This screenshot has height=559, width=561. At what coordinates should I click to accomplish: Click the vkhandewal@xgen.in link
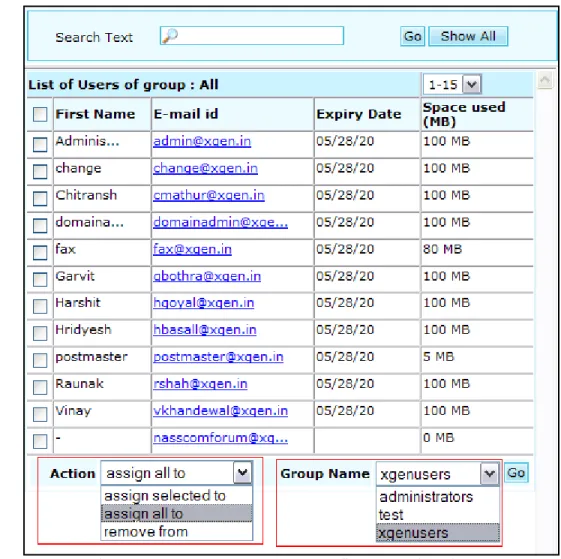coord(220,411)
